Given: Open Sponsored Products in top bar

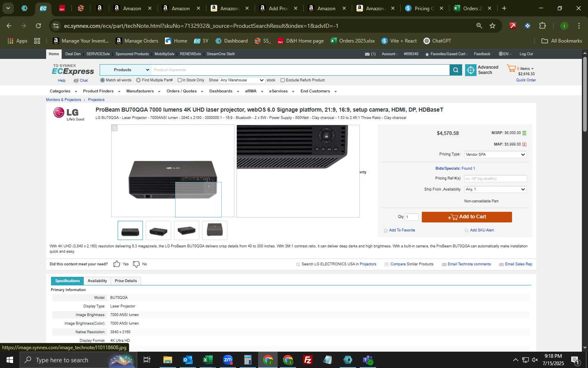Looking at the screenshot, I should pos(132,54).
